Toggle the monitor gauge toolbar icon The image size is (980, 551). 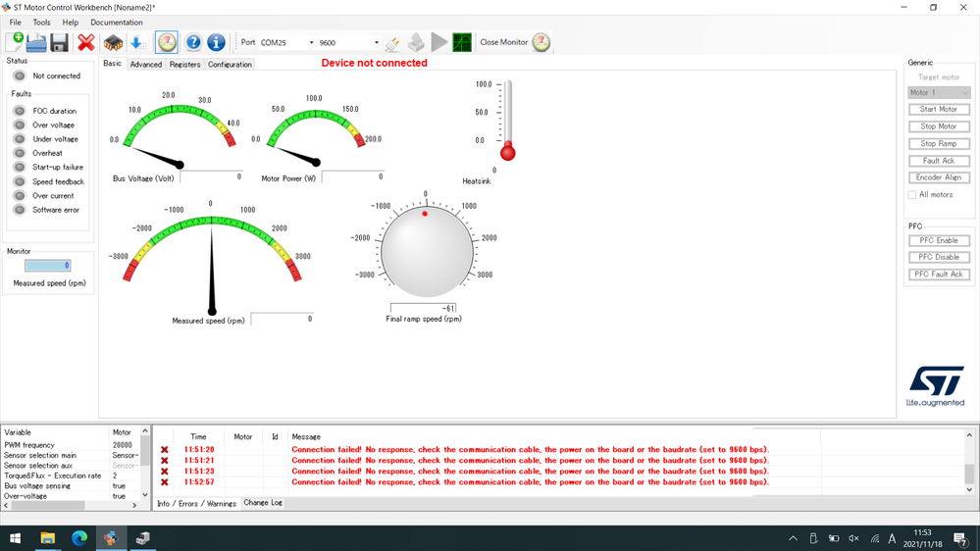167,42
